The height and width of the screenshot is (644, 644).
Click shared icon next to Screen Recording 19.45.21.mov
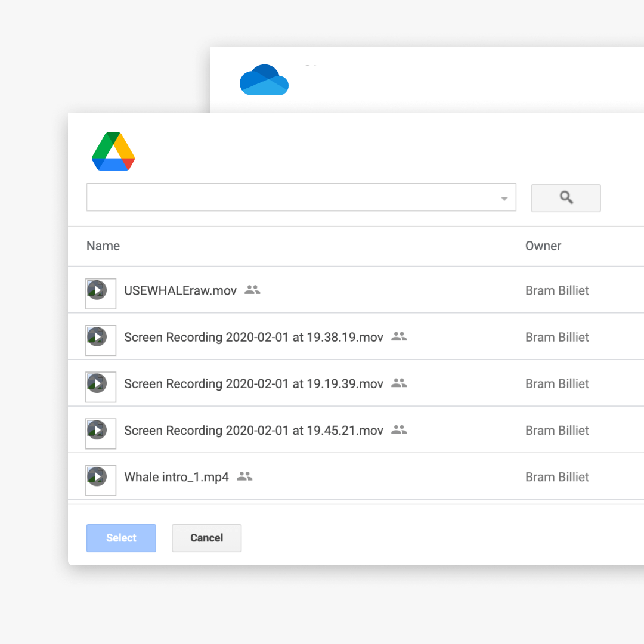(399, 429)
